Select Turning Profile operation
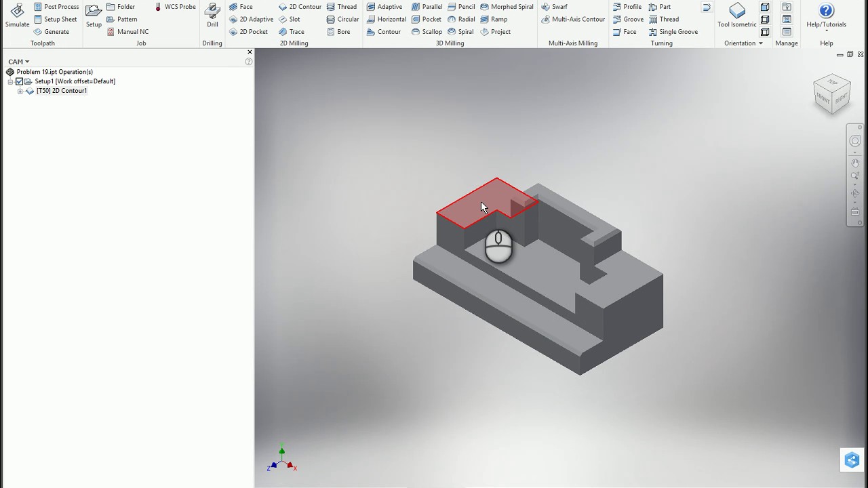Viewport: 868px width, 488px height. tap(627, 7)
